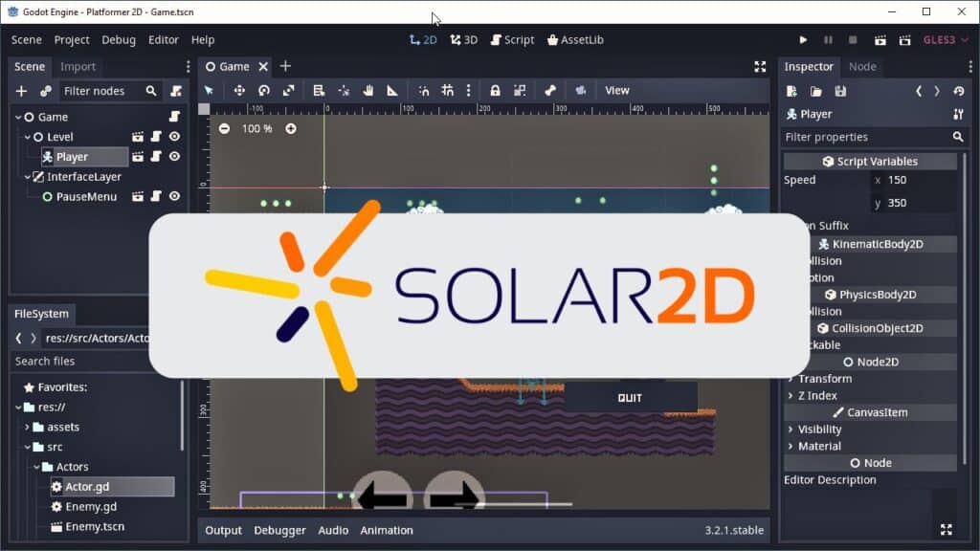The height and width of the screenshot is (551, 980).
Task: Add a new node with the plus icon
Action: (x=21, y=91)
